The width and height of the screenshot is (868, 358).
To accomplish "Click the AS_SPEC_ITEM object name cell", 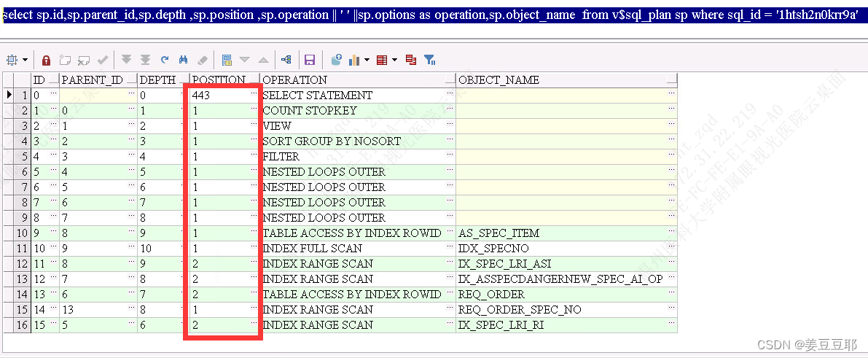I will [567, 233].
